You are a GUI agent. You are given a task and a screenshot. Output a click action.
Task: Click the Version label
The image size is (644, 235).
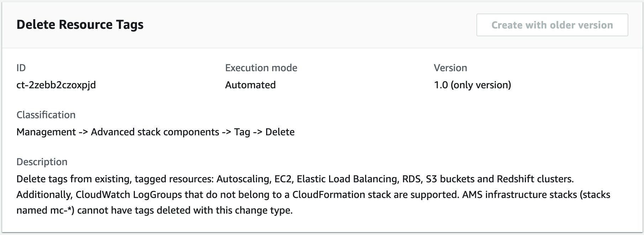pyautogui.click(x=450, y=68)
